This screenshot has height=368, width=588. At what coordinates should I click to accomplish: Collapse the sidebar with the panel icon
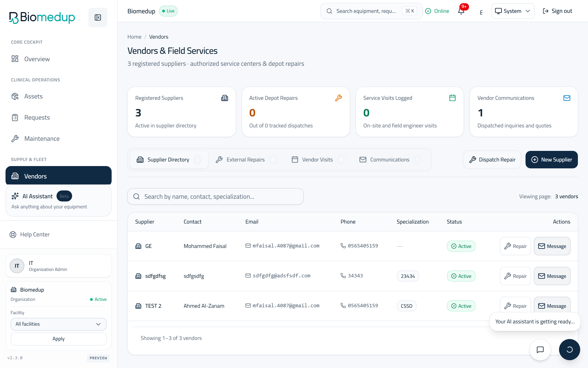click(x=98, y=17)
